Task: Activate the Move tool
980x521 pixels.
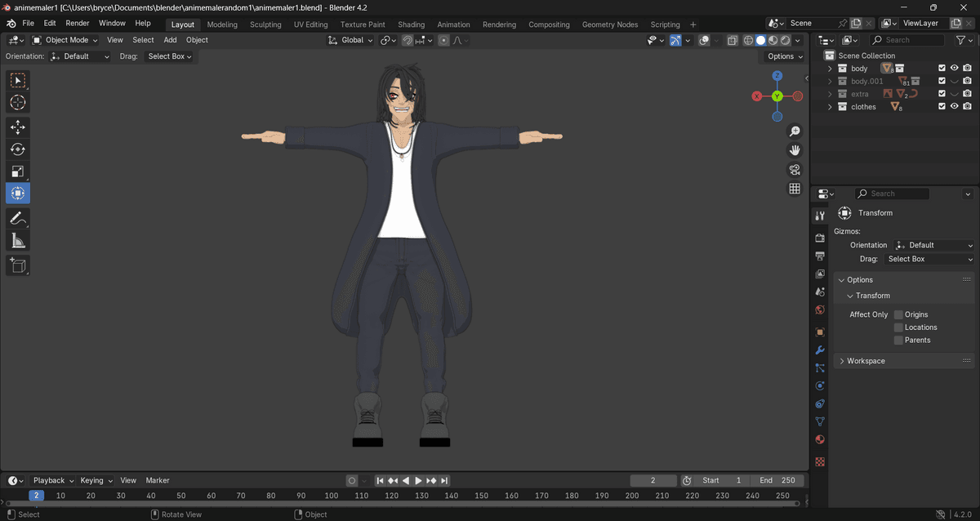Action: coord(18,127)
